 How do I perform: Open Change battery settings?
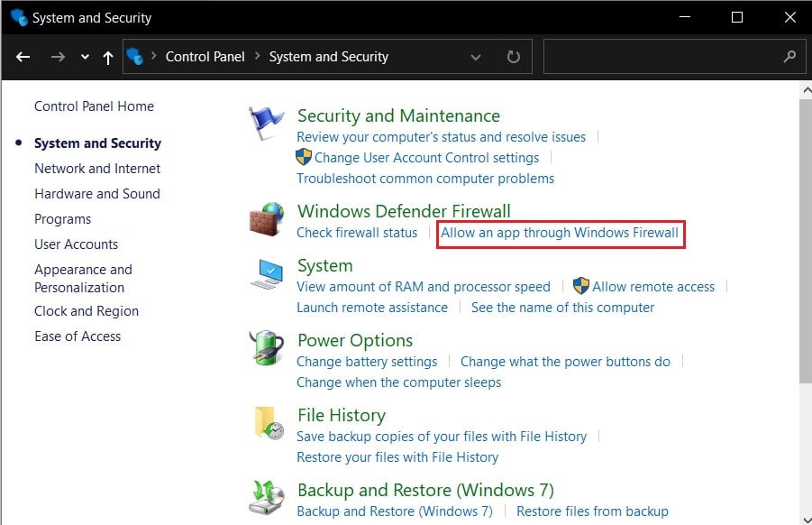click(x=367, y=361)
